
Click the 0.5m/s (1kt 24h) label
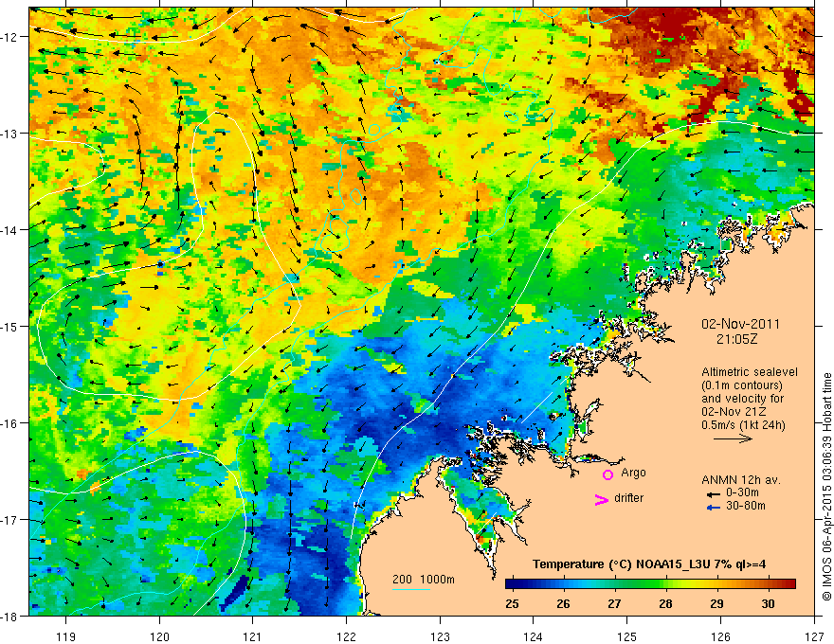coord(743,425)
